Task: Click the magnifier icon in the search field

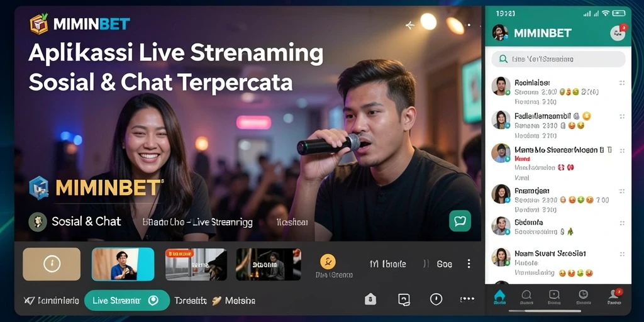Action: pyautogui.click(x=503, y=59)
